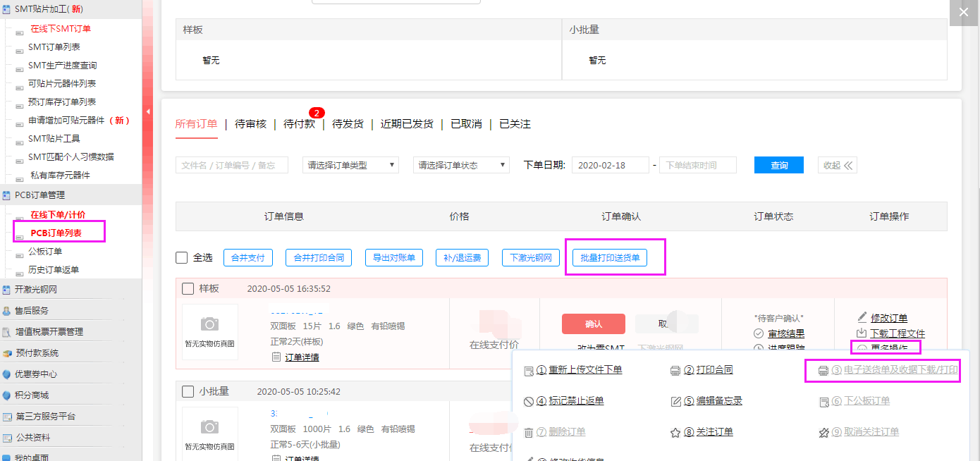The image size is (980, 461).
Task: Tick the 全选 select-all checkbox
Action: [x=182, y=258]
